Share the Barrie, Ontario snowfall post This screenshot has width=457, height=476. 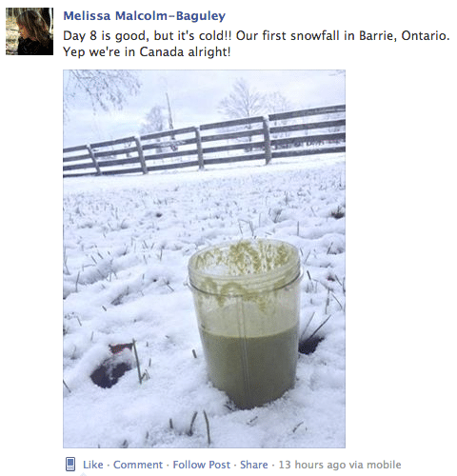click(x=254, y=465)
